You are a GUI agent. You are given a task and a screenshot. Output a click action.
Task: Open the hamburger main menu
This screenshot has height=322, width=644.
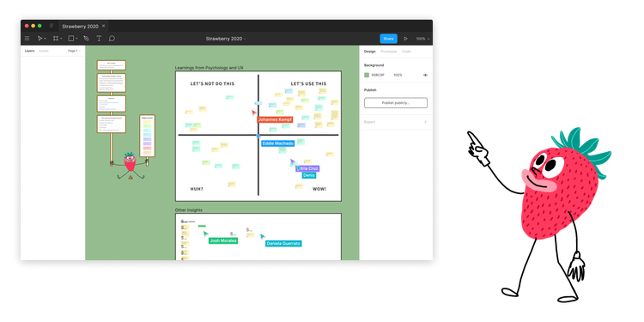(x=27, y=39)
